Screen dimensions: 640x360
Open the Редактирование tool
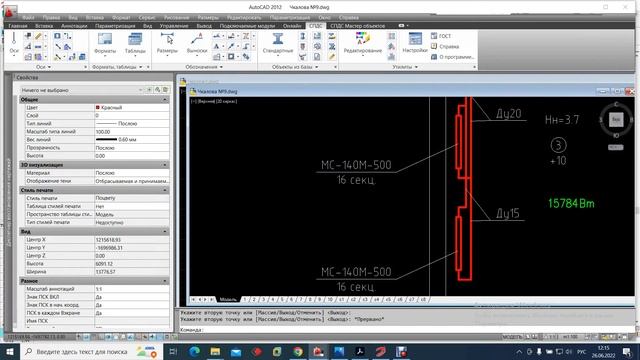[362, 44]
